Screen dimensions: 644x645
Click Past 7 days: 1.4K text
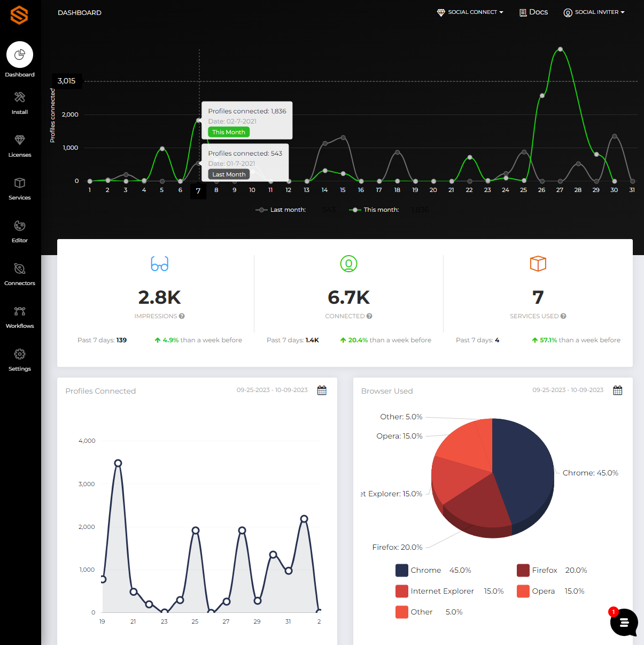tap(293, 340)
